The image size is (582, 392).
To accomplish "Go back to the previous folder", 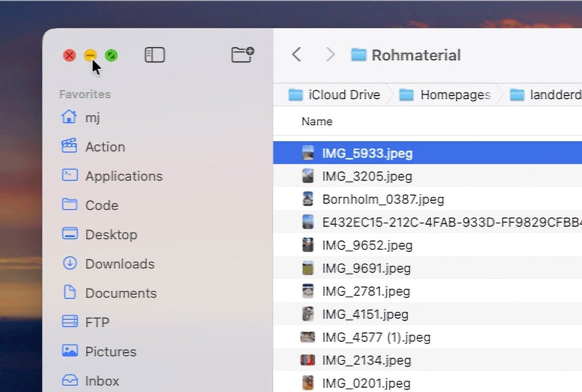I will [x=297, y=55].
